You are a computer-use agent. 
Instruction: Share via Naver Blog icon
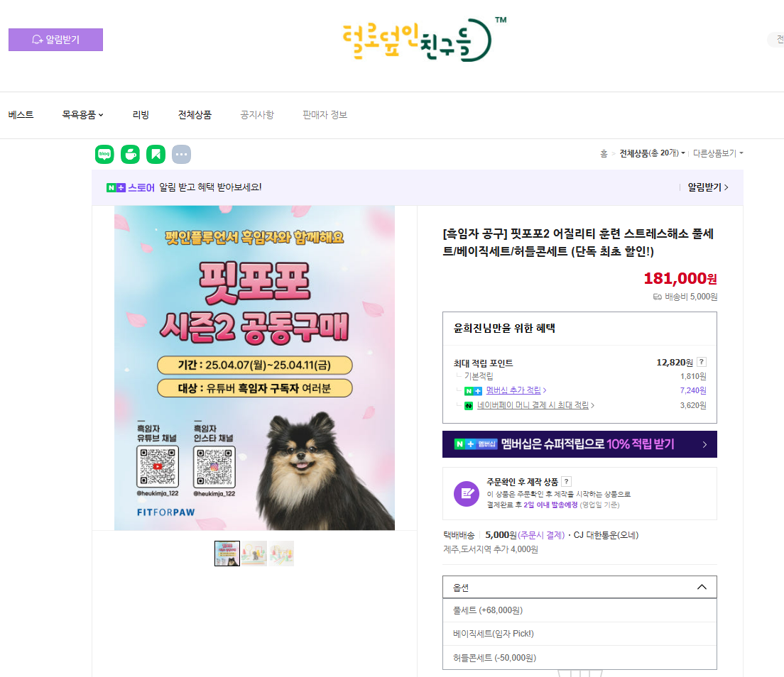coord(104,155)
